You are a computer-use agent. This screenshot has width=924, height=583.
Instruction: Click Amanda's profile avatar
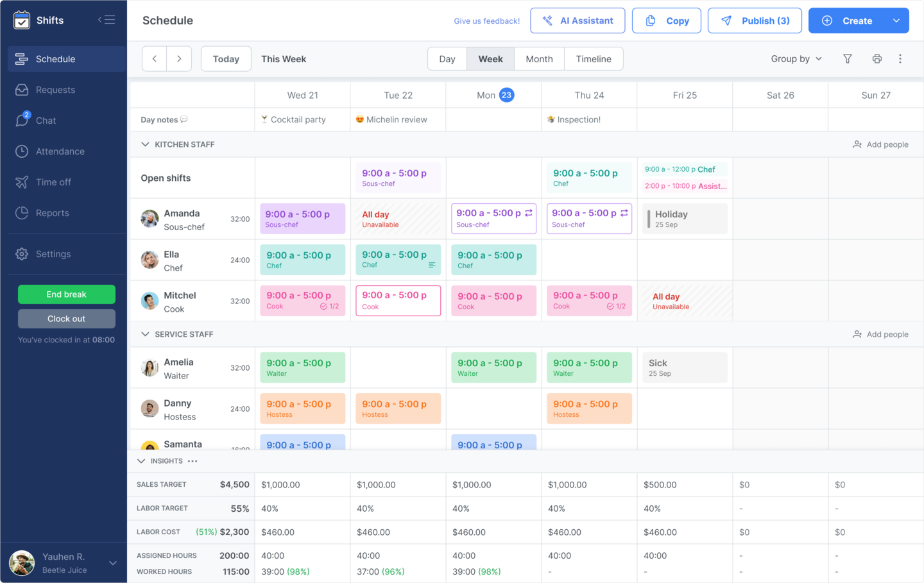point(150,219)
